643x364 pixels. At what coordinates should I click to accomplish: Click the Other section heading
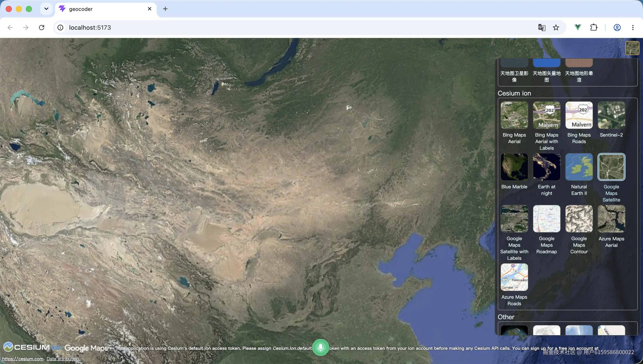click(506, 317)
